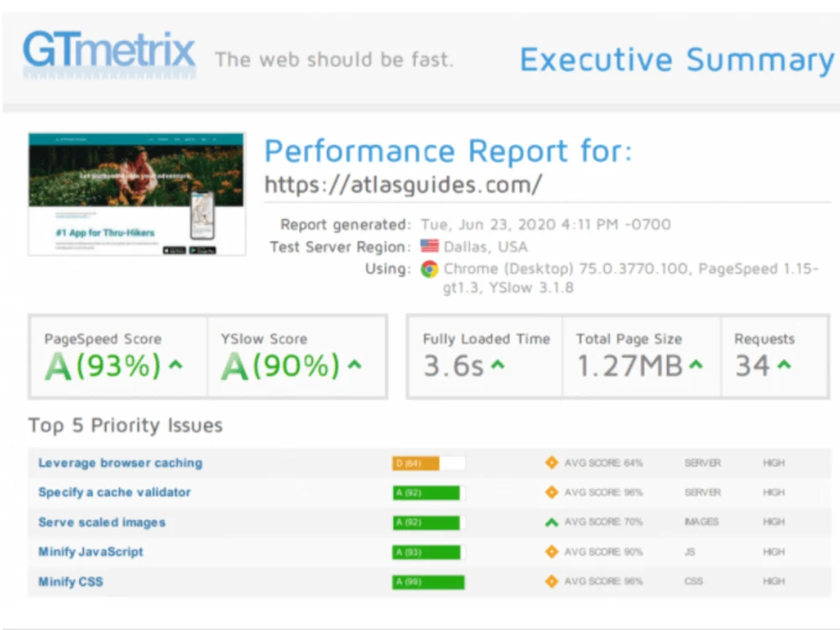Image resolution: width=840 pixels, height=630 pixels.
Task: Click the Top 5 Priority Issues heading
Action: [x=125, y=425]
